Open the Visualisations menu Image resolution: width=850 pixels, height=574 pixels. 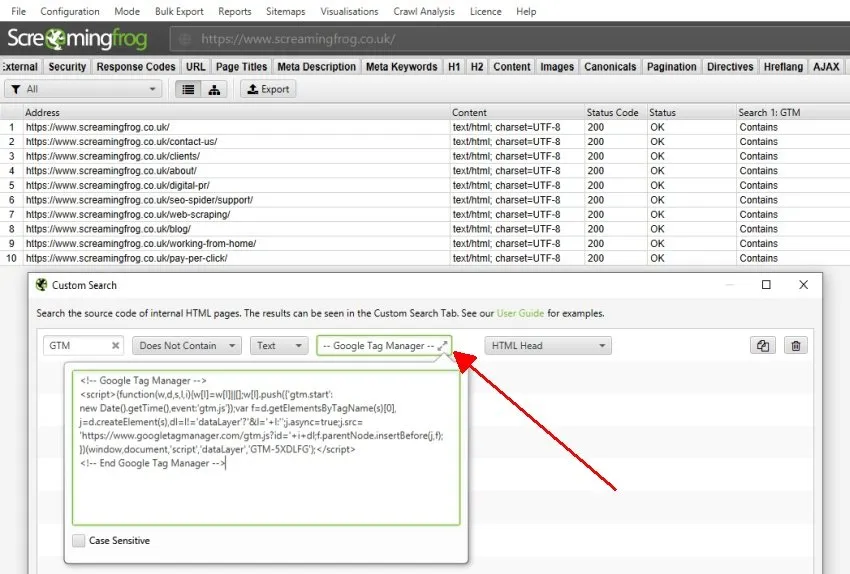click(x=349, y=11)
